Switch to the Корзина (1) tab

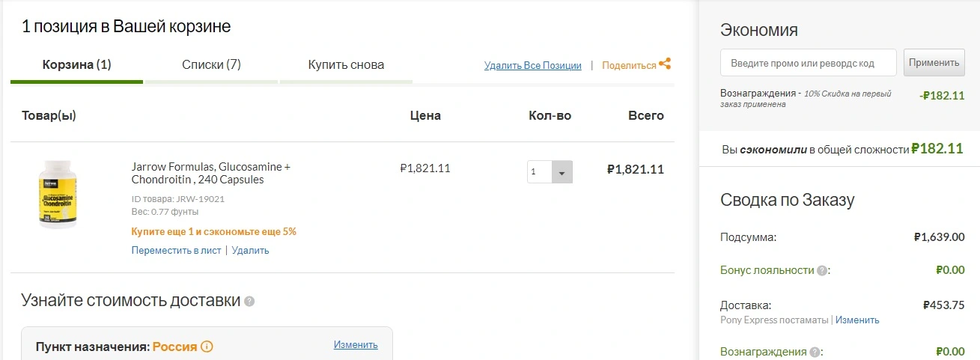click(76, 65)
